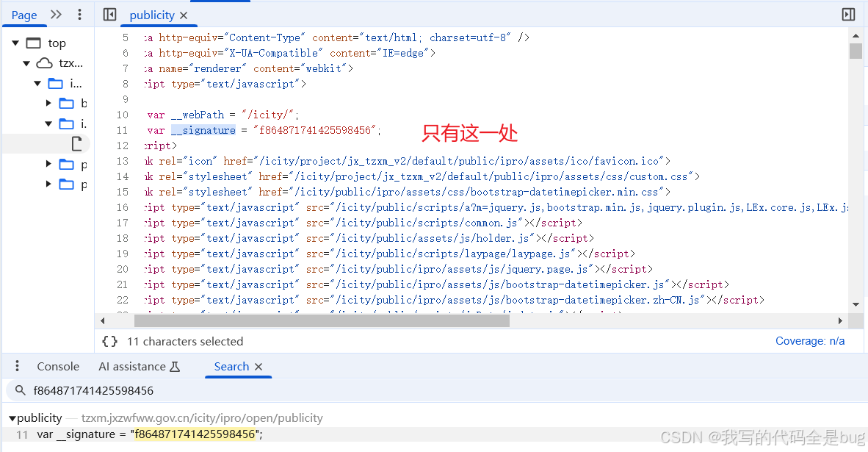Click the first p folder icon

(66, 164)
